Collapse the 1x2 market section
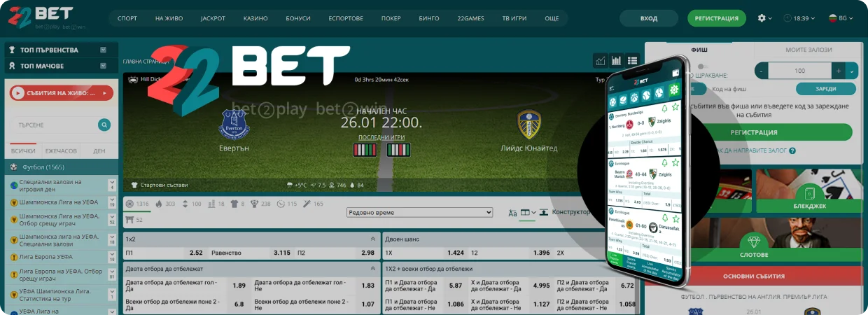Viewport: 868px width, 315px height. click(x=372, y=239)
